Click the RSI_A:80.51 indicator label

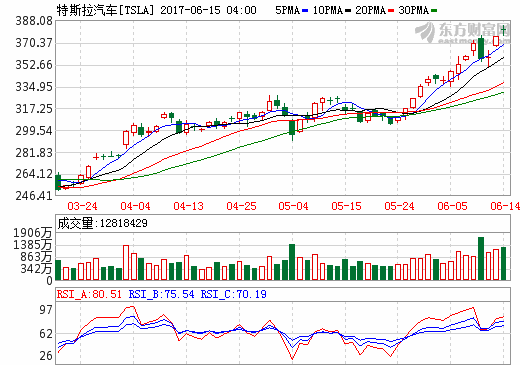pyautogui.click(x=89, y=294)
